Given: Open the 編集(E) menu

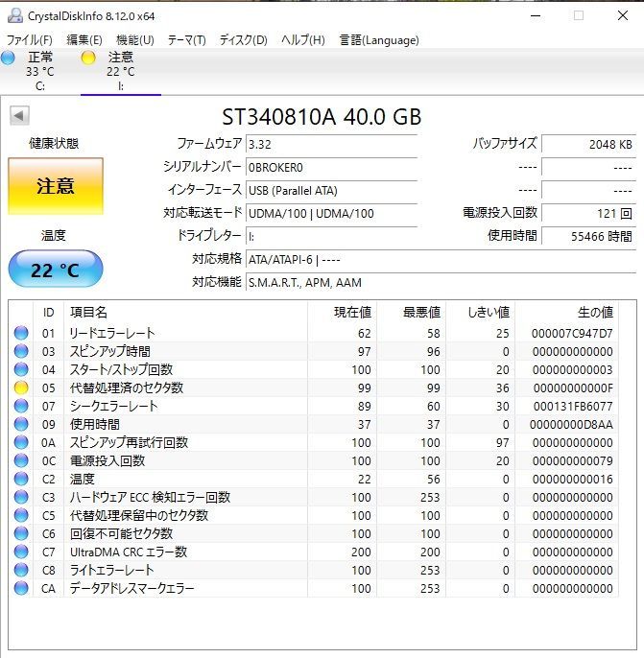Looking at the screenshot, I should tap(84, 40).
